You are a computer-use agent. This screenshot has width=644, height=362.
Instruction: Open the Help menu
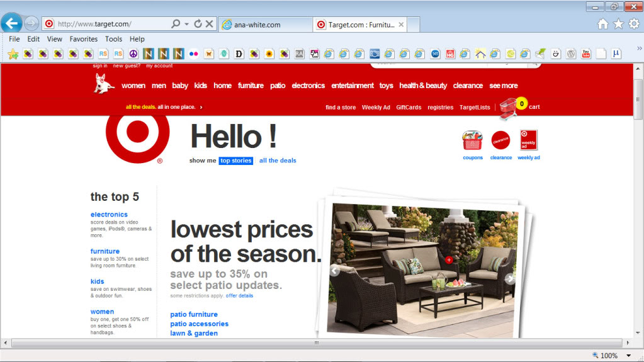[x=137, y=39]
